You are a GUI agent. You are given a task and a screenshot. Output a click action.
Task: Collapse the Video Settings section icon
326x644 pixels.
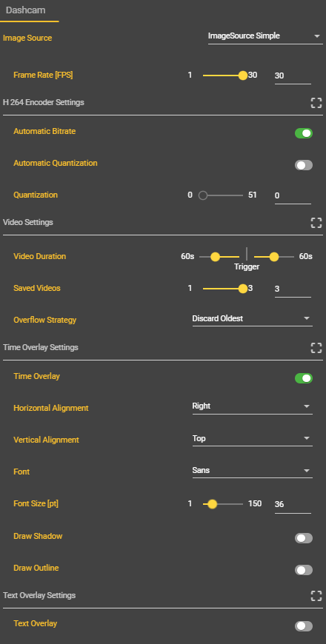[316, 223]
